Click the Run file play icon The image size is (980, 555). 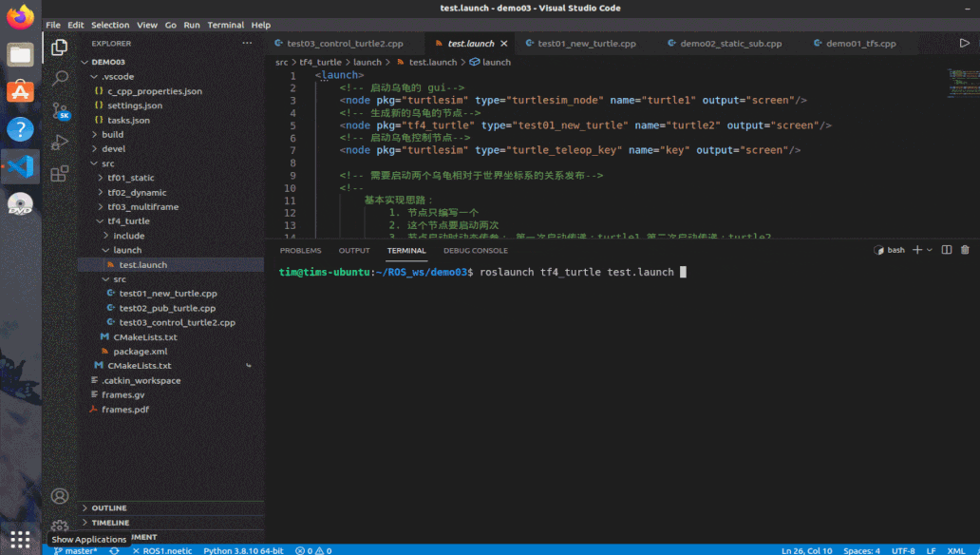pyautogui.click(x=965, y=43)
